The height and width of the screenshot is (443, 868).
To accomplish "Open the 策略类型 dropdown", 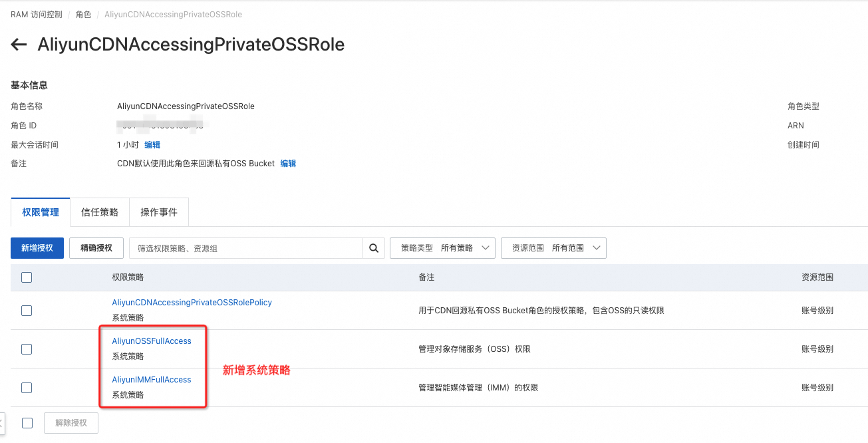I will point(442,248).
